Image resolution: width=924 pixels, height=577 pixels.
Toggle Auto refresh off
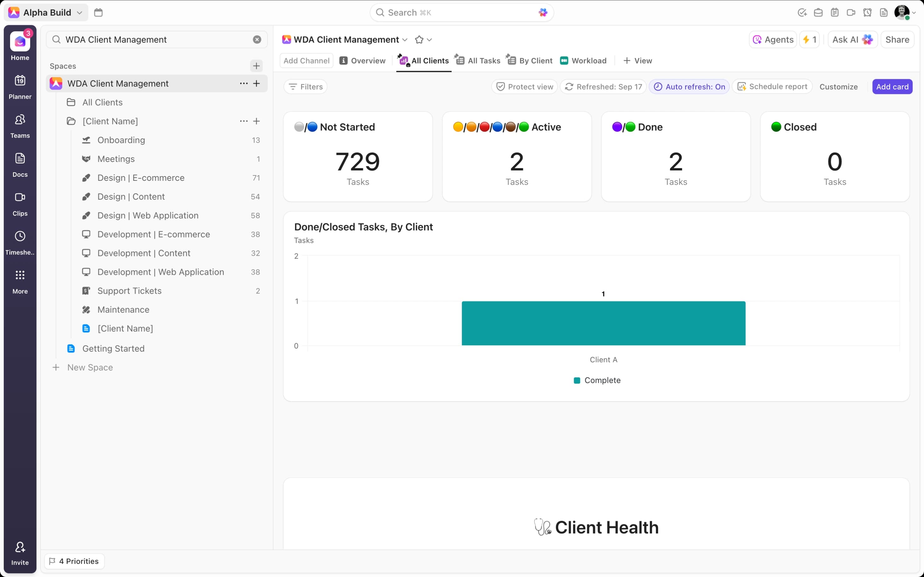(689, 86)
